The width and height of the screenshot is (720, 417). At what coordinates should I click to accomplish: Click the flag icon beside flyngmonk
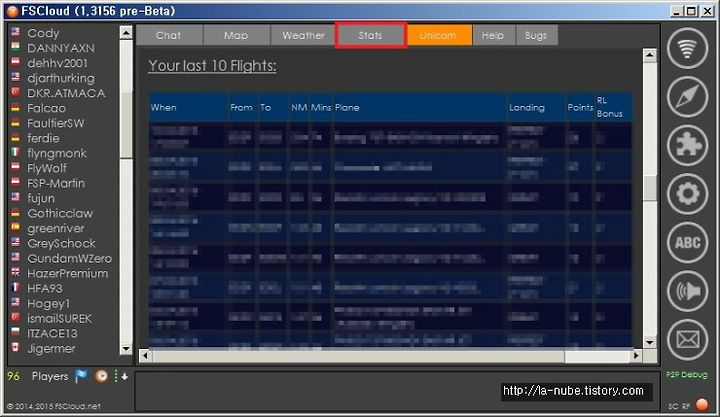coord(16,152)
